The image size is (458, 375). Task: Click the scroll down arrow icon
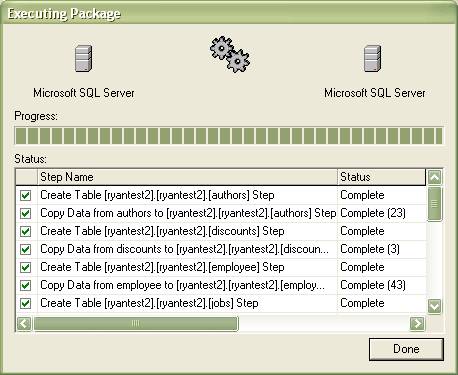[435, 306]
